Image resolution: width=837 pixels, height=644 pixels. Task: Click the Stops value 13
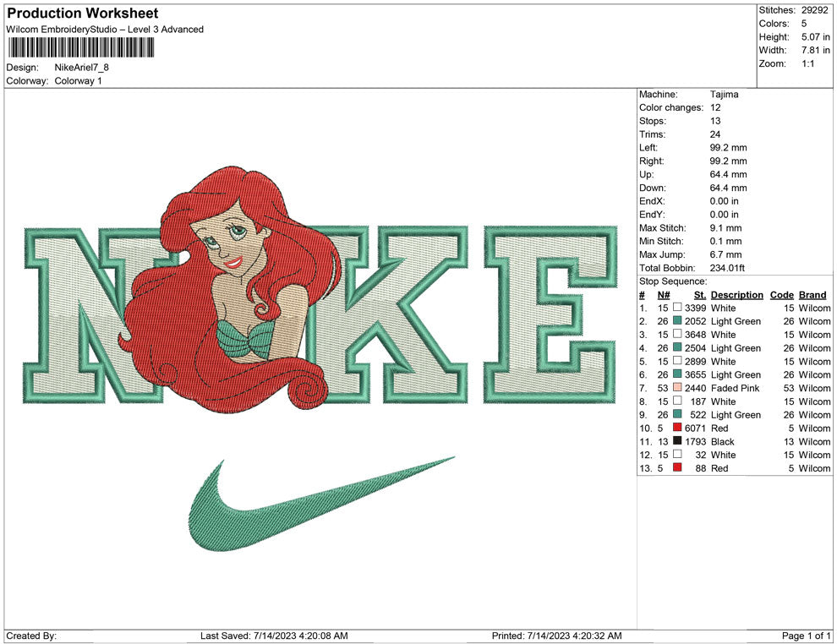(x=715, y=121)
